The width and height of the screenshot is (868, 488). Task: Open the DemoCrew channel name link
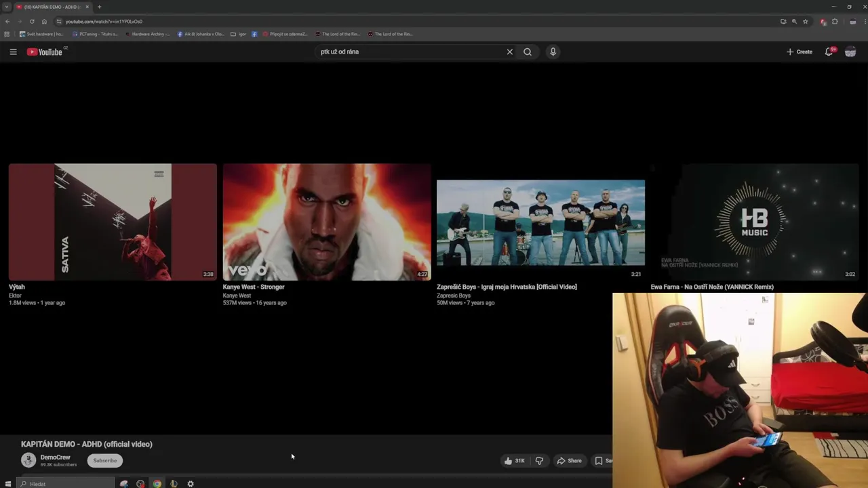point(56,457)
